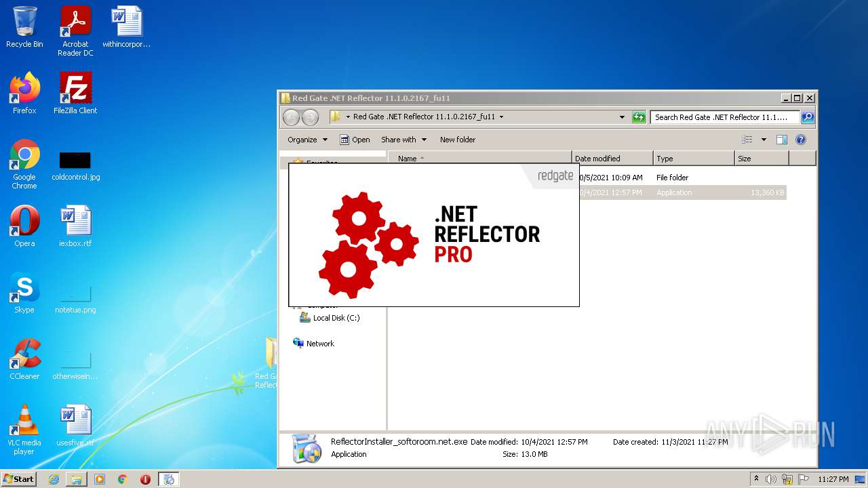Click the Chrome icon in taskbar
868x488 pixels.
[123, 479]
